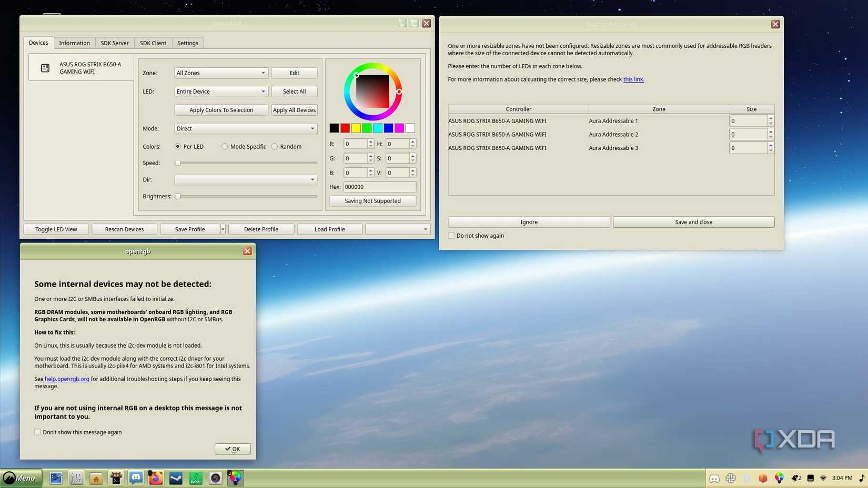Open the terminal from the taskbar
The width and height of the screenshot is (868, 488).
point(116,478)
